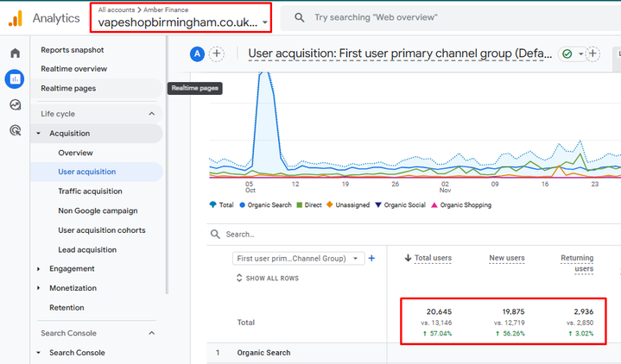Click the table search magnifier icon

(215, 235)
